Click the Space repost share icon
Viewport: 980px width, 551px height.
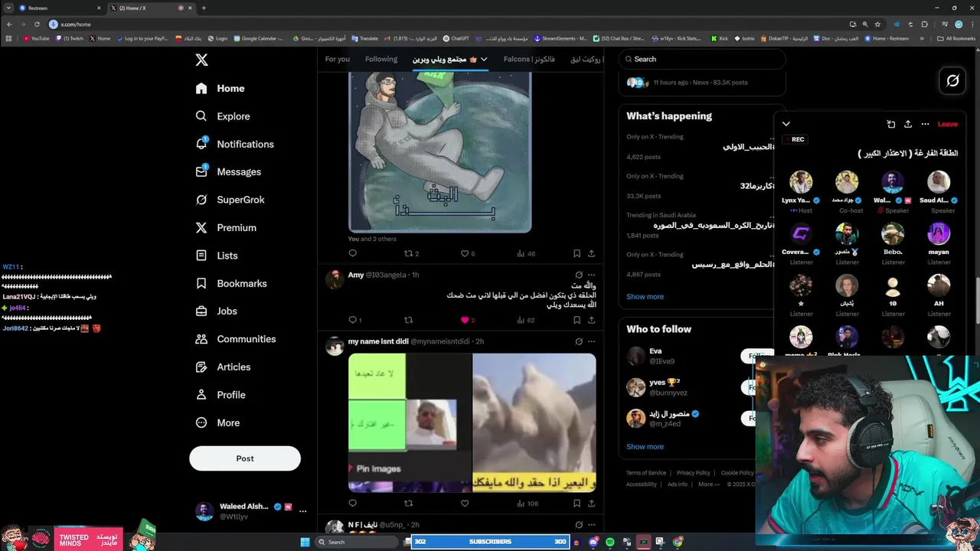pos(891,124)
